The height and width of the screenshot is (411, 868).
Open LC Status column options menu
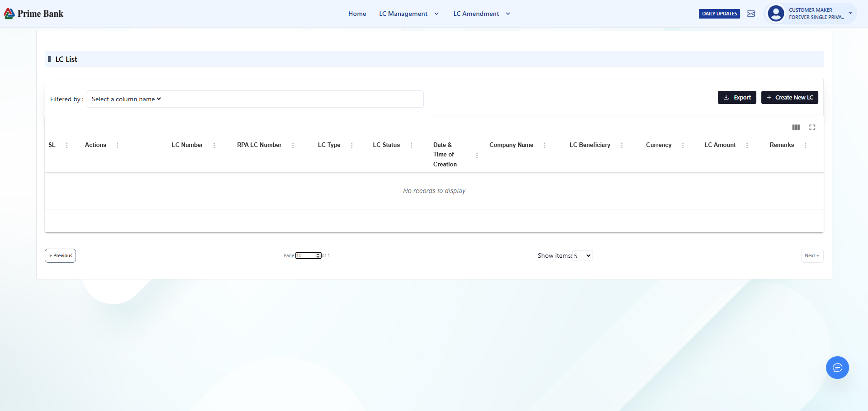(411, 145)
